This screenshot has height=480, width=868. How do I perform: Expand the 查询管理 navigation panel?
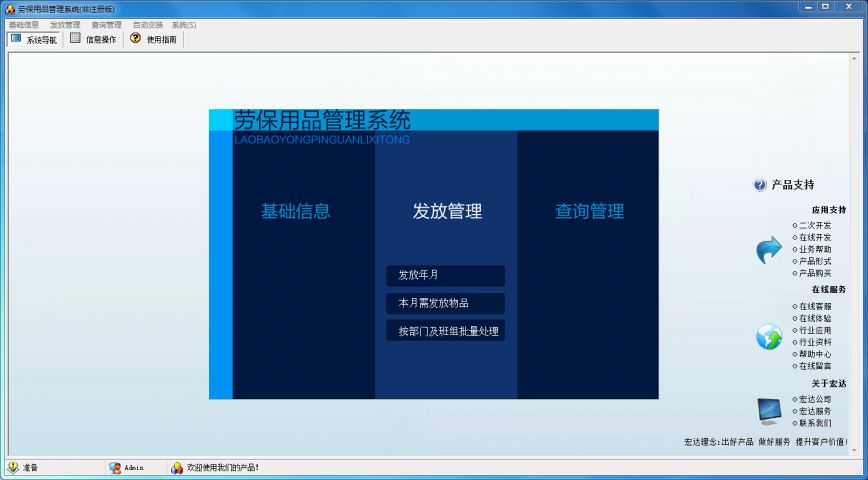point(589,211)
